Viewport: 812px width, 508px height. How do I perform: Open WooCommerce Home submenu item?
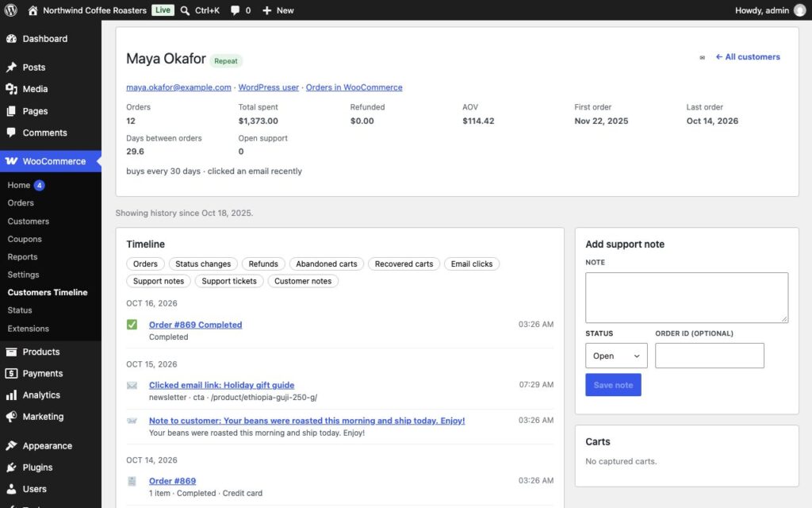19,185
